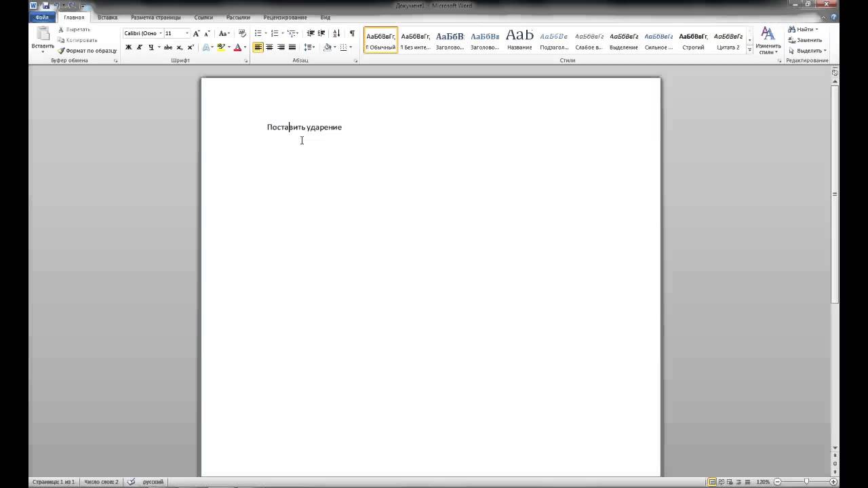Open the line spacing menu
Screen dimensions: 868x488
click(309, 47)
